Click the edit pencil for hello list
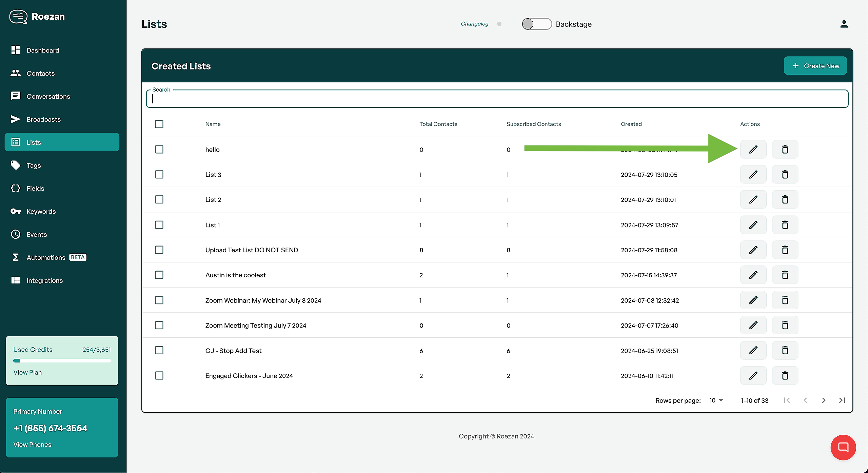 point(753,150)
